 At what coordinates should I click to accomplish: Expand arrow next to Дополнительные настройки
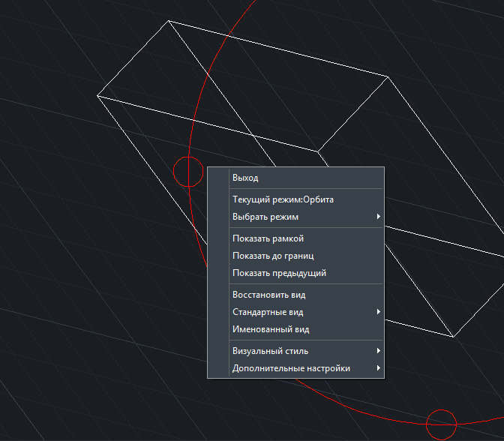tap(379, 368)
